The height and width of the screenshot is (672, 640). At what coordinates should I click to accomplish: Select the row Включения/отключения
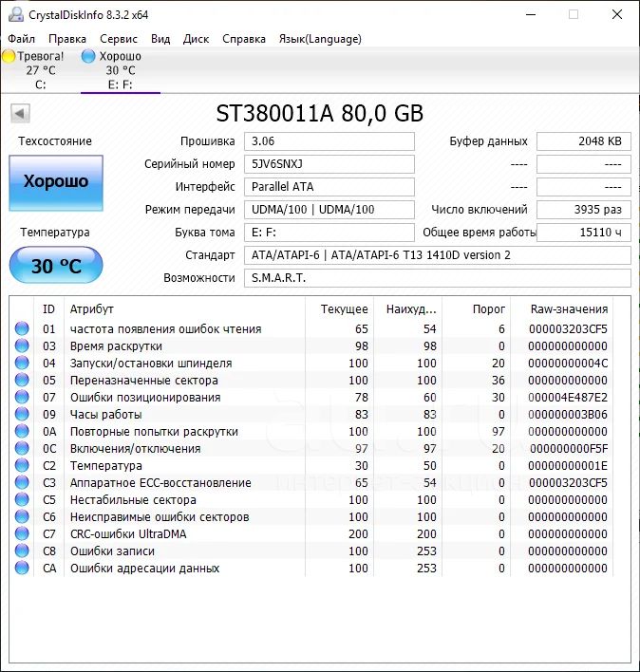311,448
